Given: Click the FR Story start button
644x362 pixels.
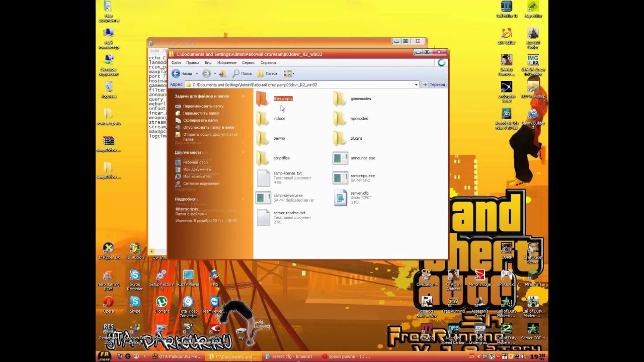Looking at the screenshot, I should pyautogui.click(x=104, y=356).
